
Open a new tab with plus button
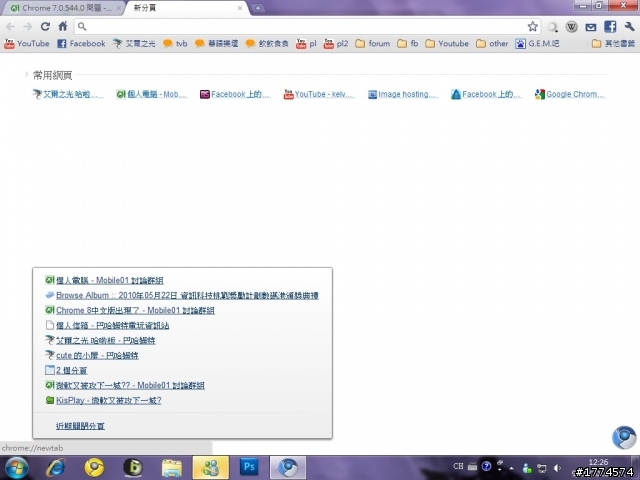tap(258, 8)
